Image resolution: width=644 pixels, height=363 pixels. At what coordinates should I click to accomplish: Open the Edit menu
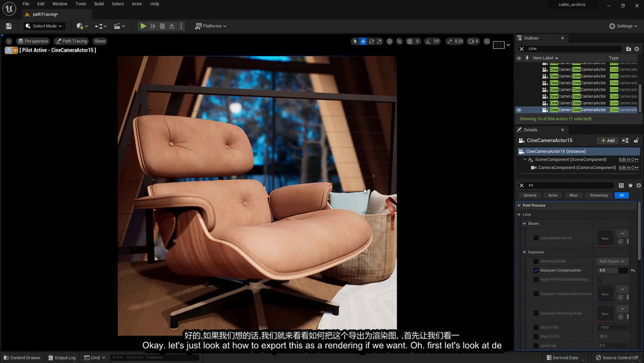pos(41,4)
